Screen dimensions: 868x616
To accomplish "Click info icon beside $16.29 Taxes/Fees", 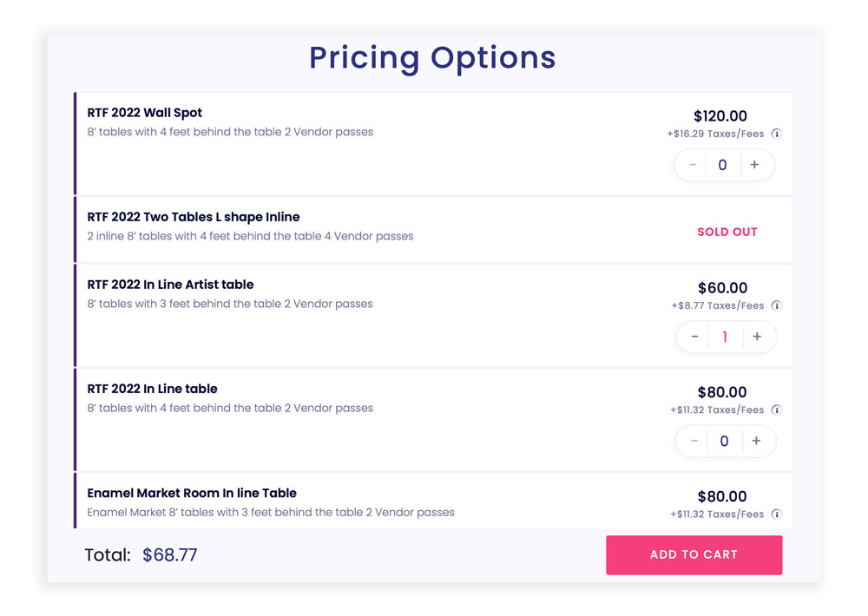I will tap(777, 134).
